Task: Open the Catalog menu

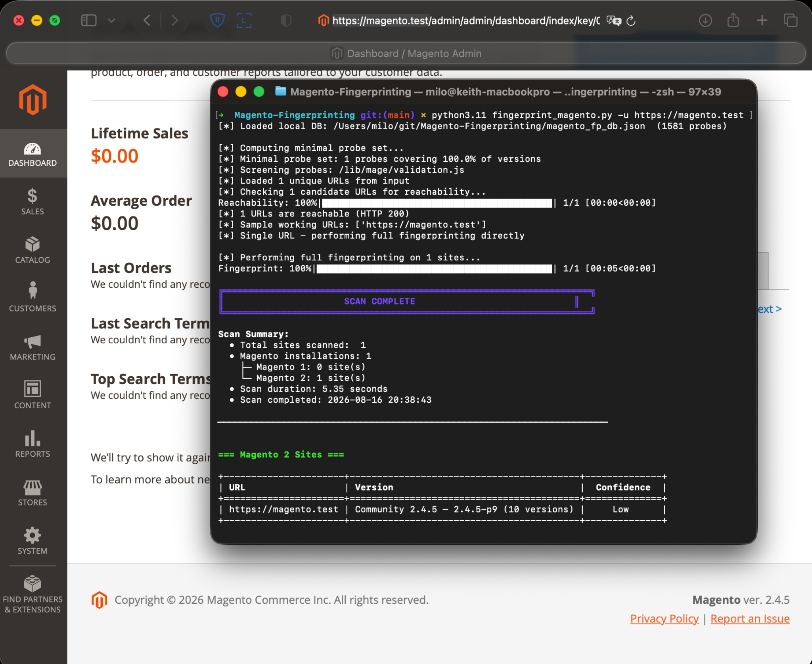Action: pyautogui.click(x=33, y=251)
